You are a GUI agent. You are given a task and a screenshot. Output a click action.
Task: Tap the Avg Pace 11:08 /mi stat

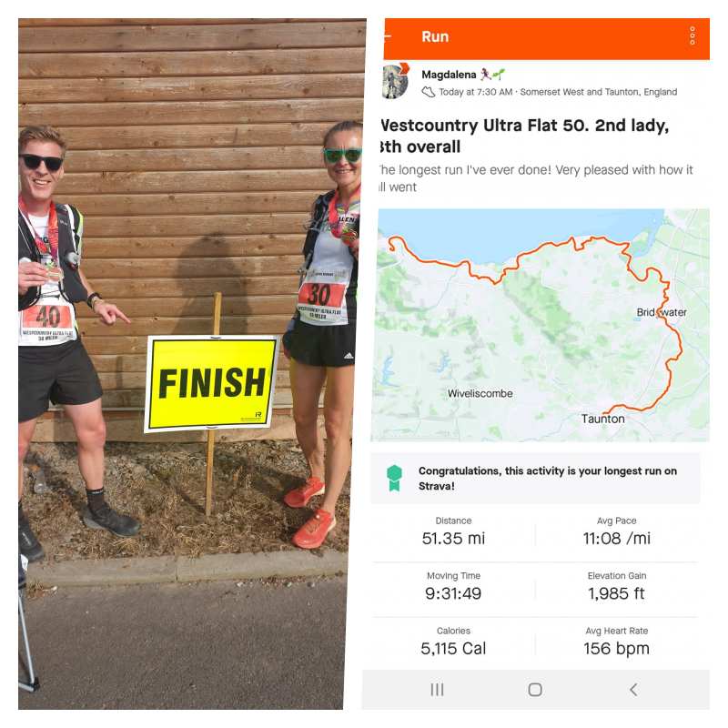617,531
